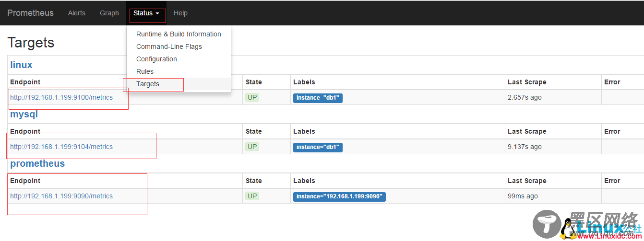Click the Prometheus brand link
Viewport: 644px width, 241px height.
click(x=30, y=13)
